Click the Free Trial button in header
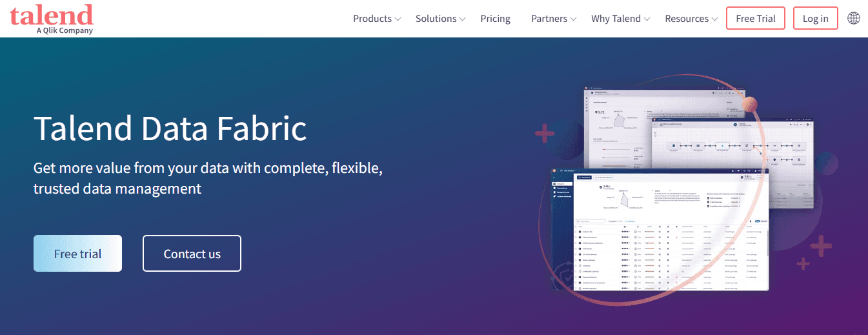Image resolution: width=868 pixels, height=335 pixels. (x=756, y=18)
